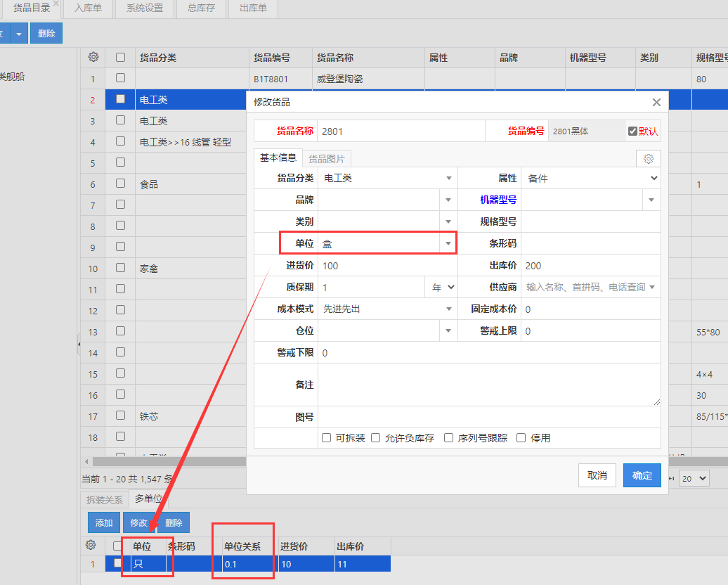The image size is (728, 585).
Task: Close the 货品目录 tab
Action: (56, 4)
